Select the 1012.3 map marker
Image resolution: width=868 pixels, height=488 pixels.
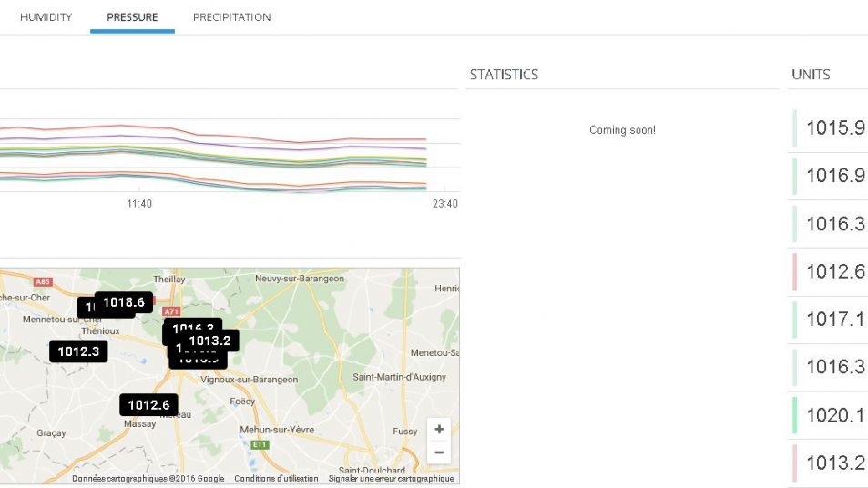tap(78, 351)
